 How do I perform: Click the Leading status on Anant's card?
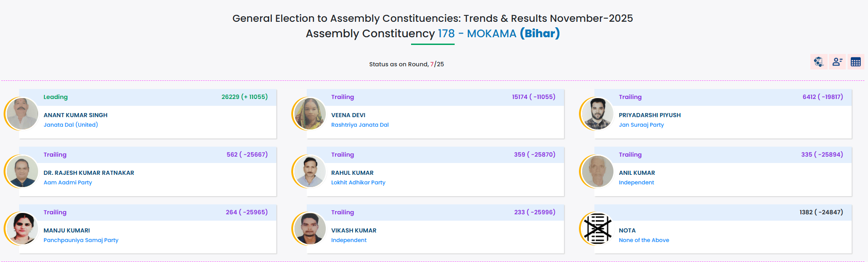click(x=55, y=97)
